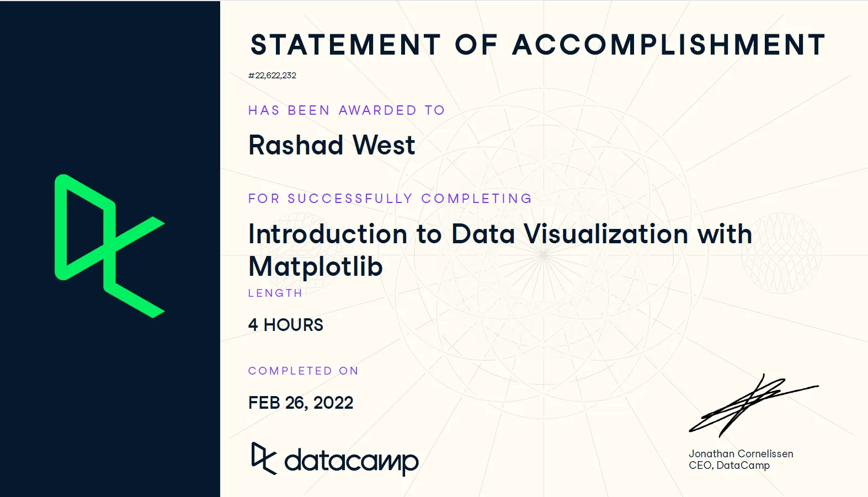Screen dimensions: 868x497
Task: Click the word Matplotlib in the title
Action: coord(316,266)
